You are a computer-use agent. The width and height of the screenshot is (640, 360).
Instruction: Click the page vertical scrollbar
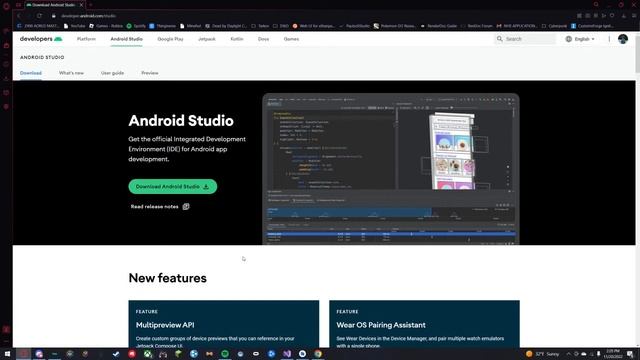[638, 54]
